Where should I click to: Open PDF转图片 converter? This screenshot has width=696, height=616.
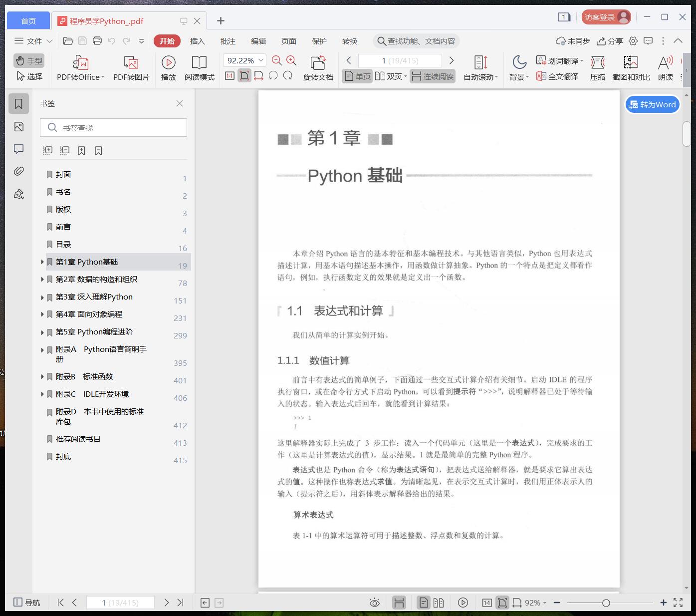coord(131,68)
